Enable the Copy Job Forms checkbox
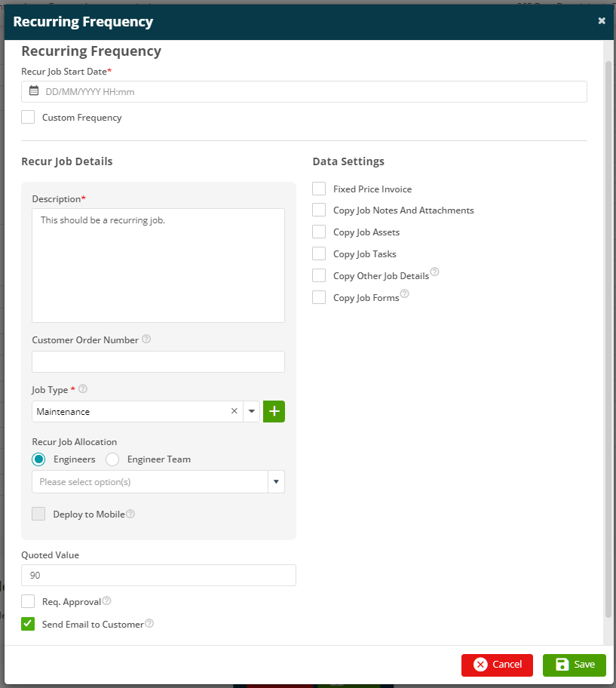616x688 pixels. click(319, 297)
